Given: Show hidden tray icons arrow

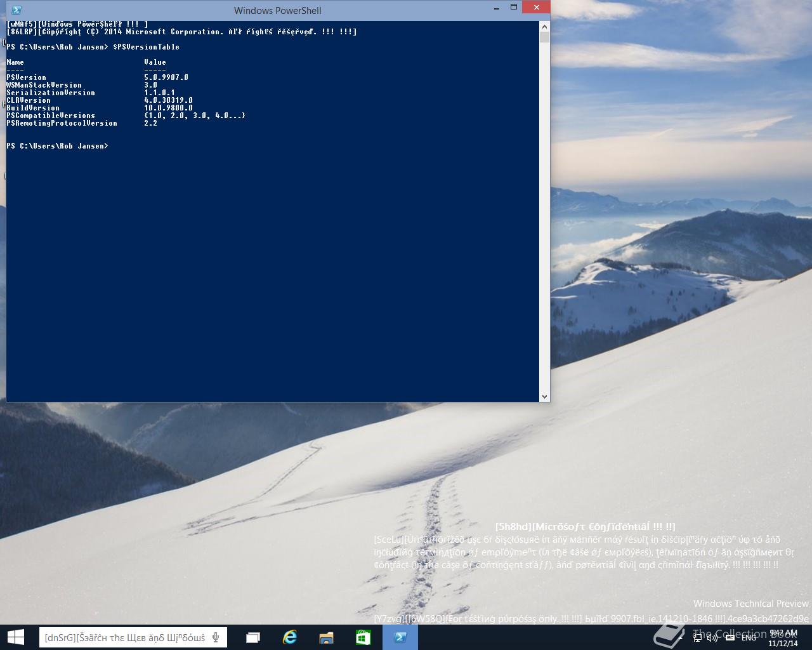Looking at the screenshot, I should pyautogui.click(x=681, y=638).
